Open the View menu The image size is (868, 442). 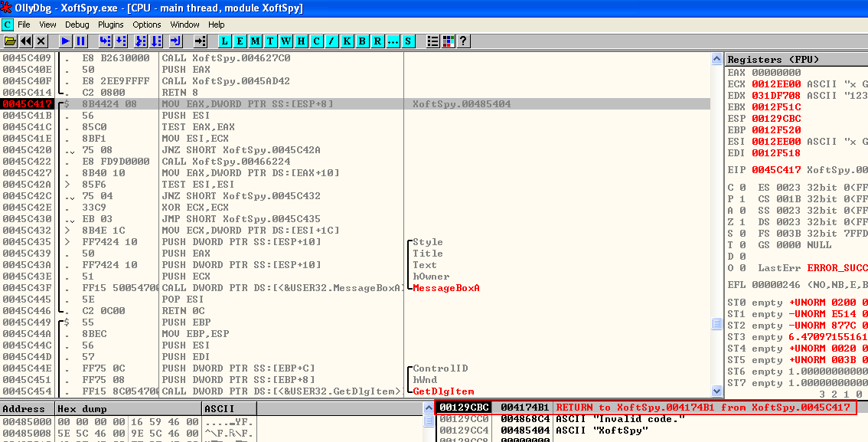[x=47, y=25]
